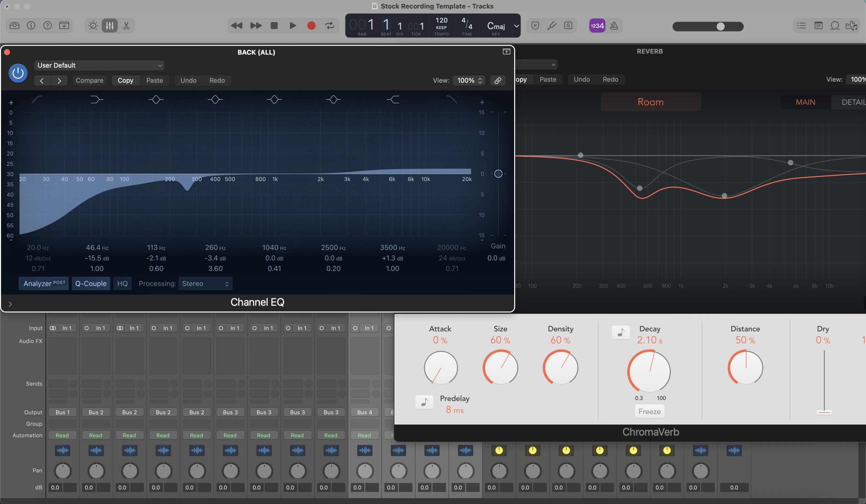The image size is (866, 504).
Task: Click the Solo mode icon
Action: (x=568, y=25)
